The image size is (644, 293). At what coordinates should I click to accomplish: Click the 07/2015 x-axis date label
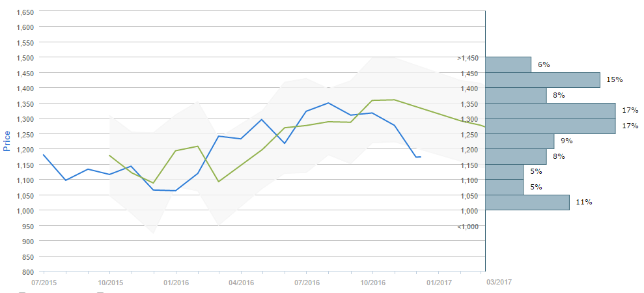pos(44,283)
